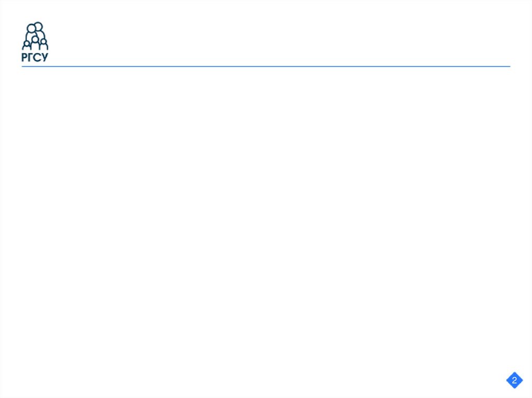Click the letter У in РГСУ
This screenshot has height=398, width=532.
(x=45, y=57)
